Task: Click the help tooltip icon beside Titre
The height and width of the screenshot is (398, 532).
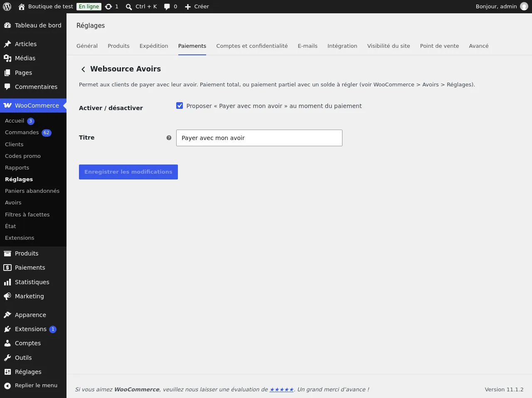Action: [169, 138]
